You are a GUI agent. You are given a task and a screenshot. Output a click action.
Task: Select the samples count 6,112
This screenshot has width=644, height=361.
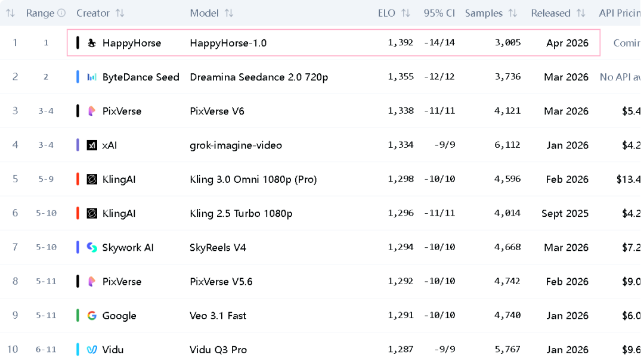click(507, 145)
